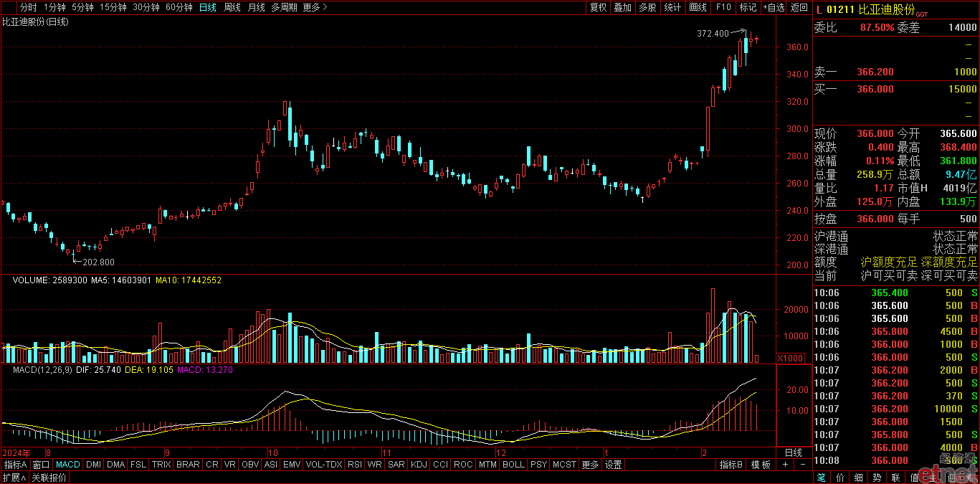Select the MTM indicator tab

[x=487, y=465]
